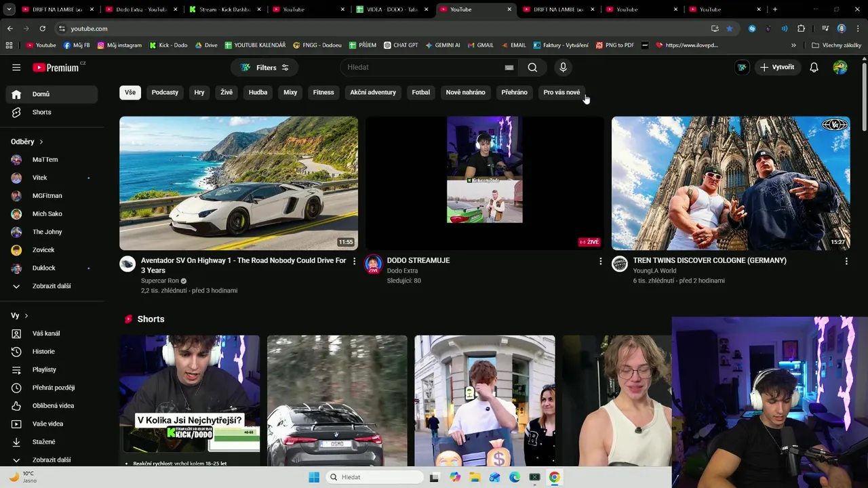Click the green extension icon next to Vytvořit
The width and height of the screenshot is (868, 488).
pyautogui.click(x=743, y=67)
